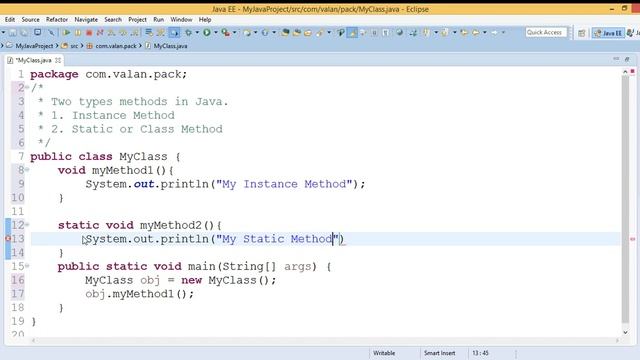Click the Open Console monitor icon
This screenshot has height=360, width=640.
(x=38, y=32)
